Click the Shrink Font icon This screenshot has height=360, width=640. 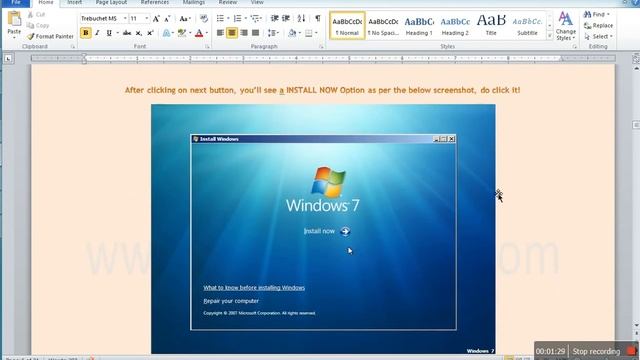coord(167,19)
